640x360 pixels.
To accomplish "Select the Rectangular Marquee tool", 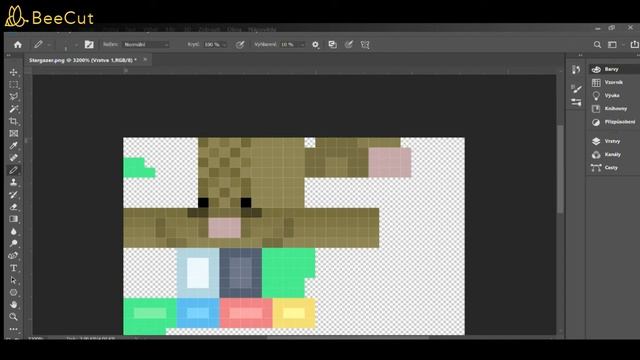I will [13, 84].
